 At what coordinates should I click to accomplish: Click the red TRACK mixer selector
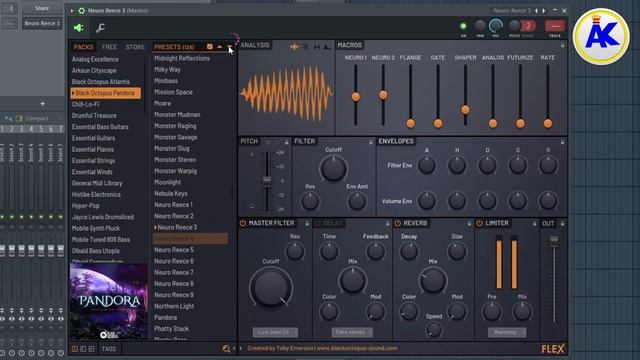(555, 26)
